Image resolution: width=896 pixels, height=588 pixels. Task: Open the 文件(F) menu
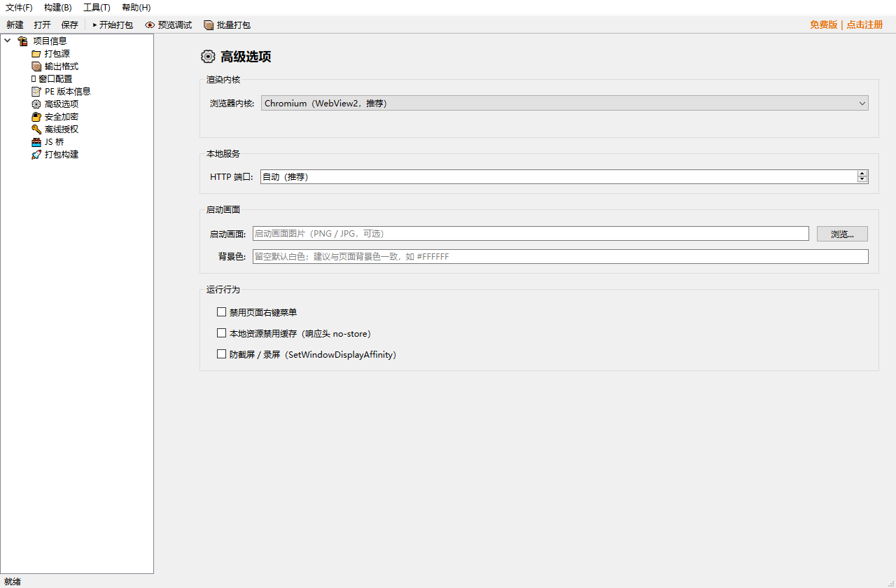(x=19, y=8)
